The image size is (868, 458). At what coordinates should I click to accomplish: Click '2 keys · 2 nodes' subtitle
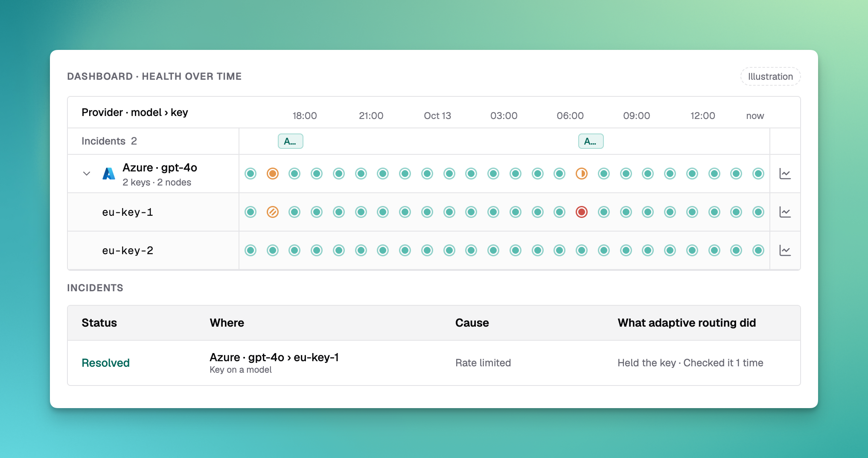157,182
